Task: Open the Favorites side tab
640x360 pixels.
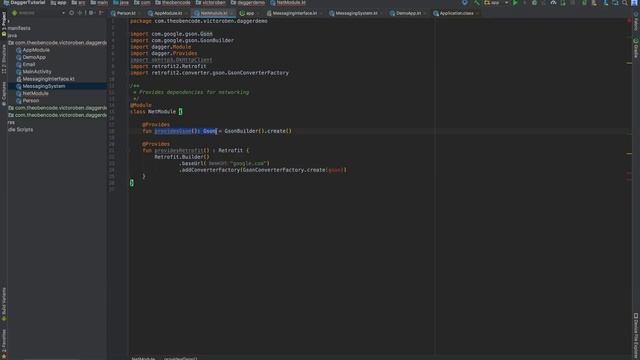Action: click(x=4, y=344)
